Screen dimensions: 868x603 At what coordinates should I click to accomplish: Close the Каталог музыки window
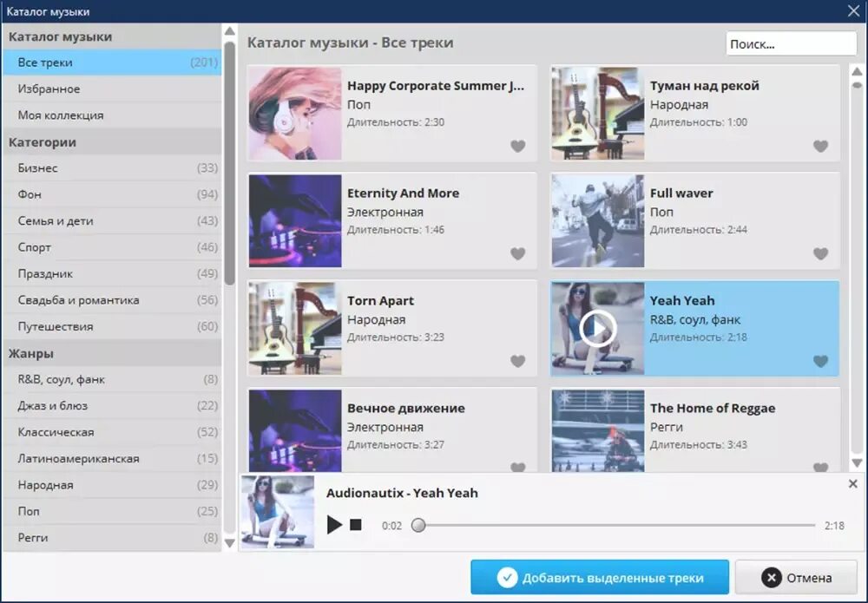pos(853,10)
